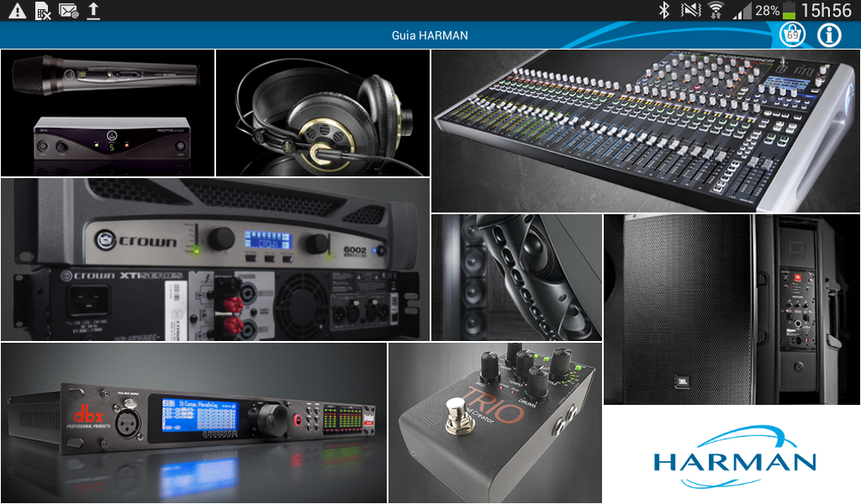
Task: Open the mixing console product tile
Action: [x=646, y=131]
